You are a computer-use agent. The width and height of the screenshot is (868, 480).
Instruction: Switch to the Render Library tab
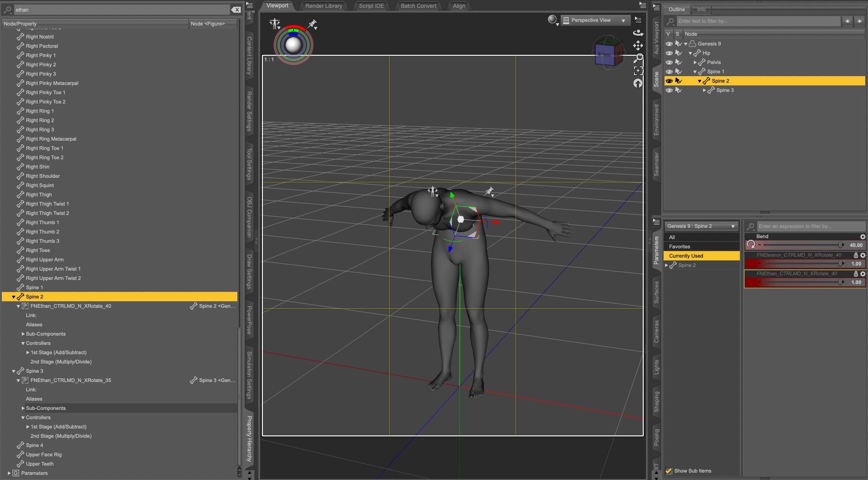click(x=323, y=6)
